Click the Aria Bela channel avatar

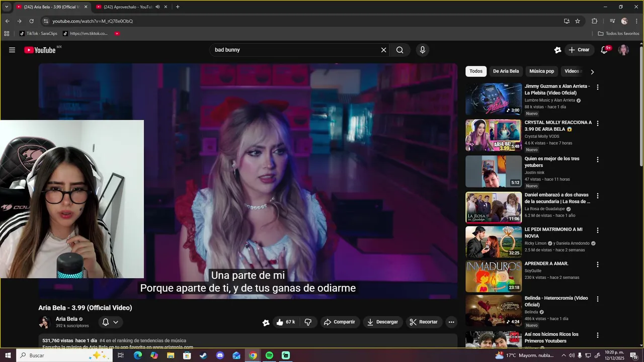45,322
